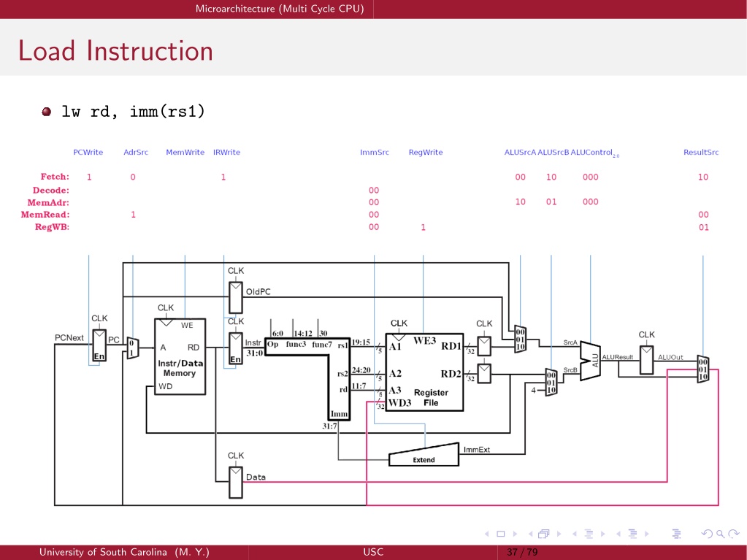747x560 pixels.
Task: Click the back undo arrow in navigation bar
Action: [x=707, y=534]
